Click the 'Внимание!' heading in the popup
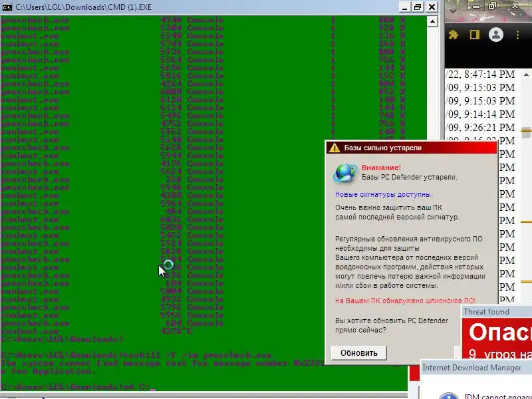Screen dimensions: 532x399 [x=381, y=168]
